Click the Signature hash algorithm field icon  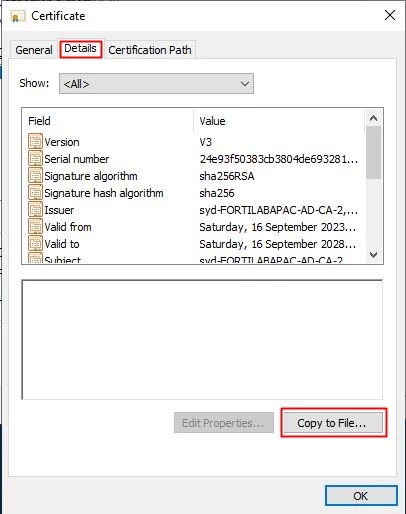click(x=35, y=192)
